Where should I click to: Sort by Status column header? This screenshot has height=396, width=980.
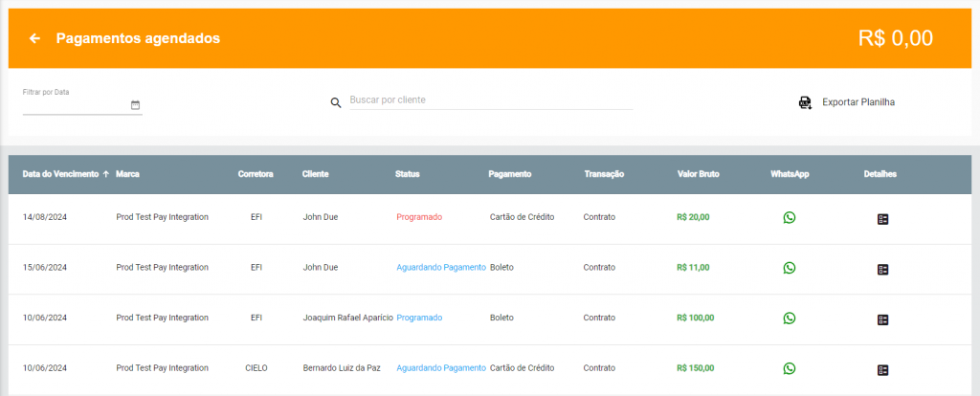pos(407,174)
